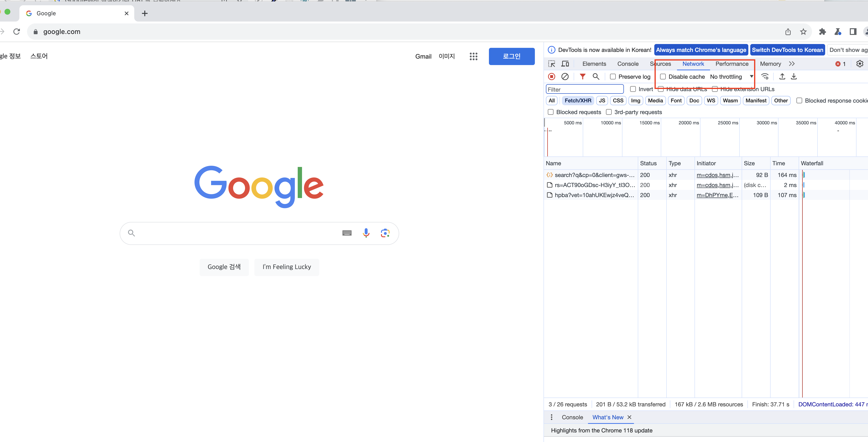Image resolution: width=868 pixels, height=442 pixels.
Task: Click the share icon in address bar
Action: click(788, 32)
